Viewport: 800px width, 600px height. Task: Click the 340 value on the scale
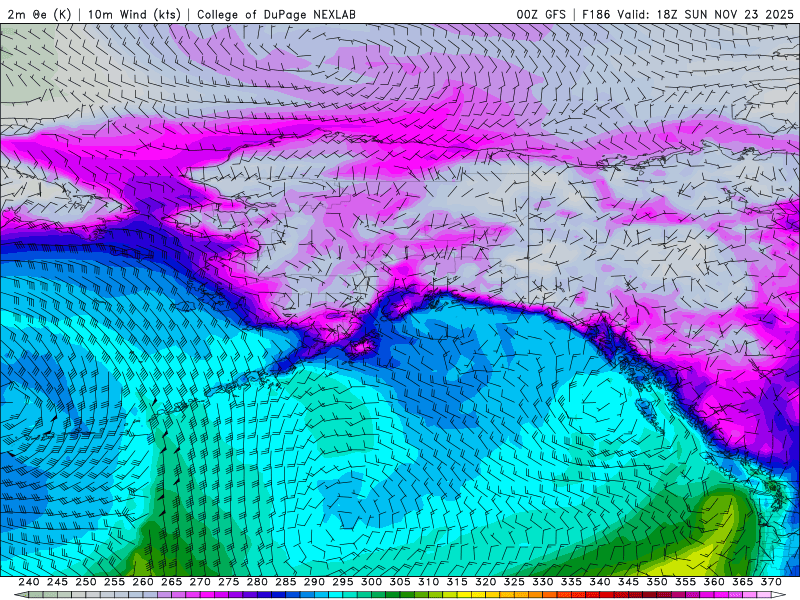600,582
